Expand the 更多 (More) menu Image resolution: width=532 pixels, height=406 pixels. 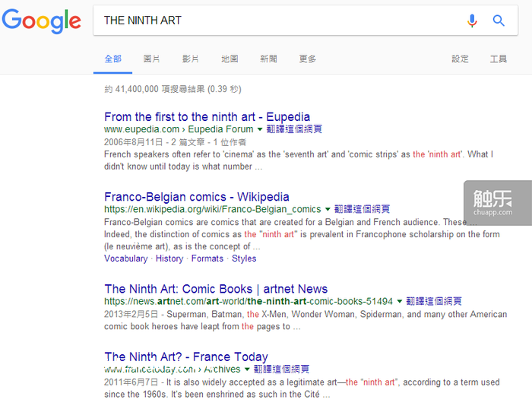(307, 59)
